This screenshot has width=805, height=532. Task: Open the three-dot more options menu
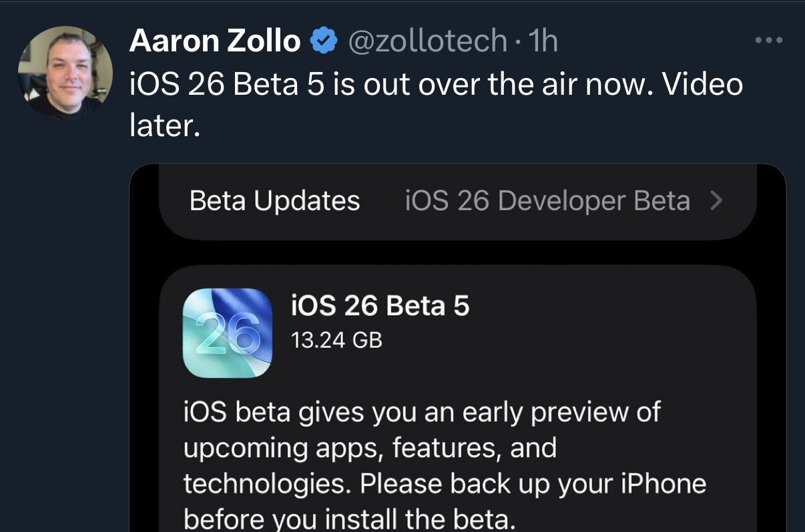pos(768,41)
